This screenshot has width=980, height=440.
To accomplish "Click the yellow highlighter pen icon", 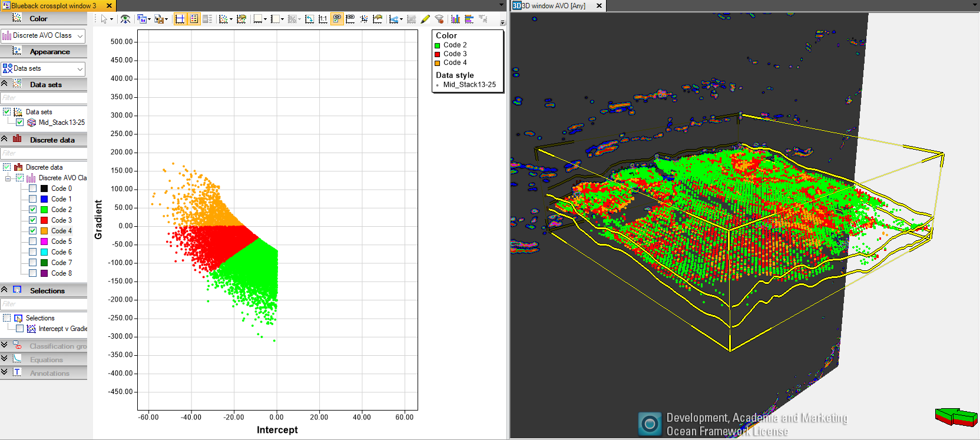I will 425,19.
